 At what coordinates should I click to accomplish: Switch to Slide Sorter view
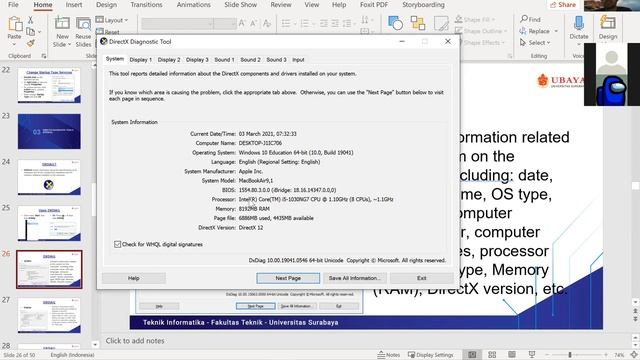pyautogui.click(x=492, y=355)
